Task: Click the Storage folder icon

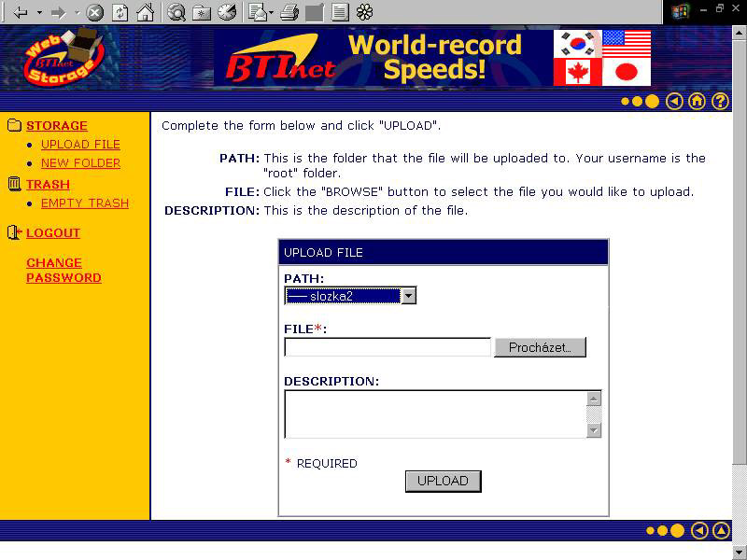Action: (x=14, y=126)
